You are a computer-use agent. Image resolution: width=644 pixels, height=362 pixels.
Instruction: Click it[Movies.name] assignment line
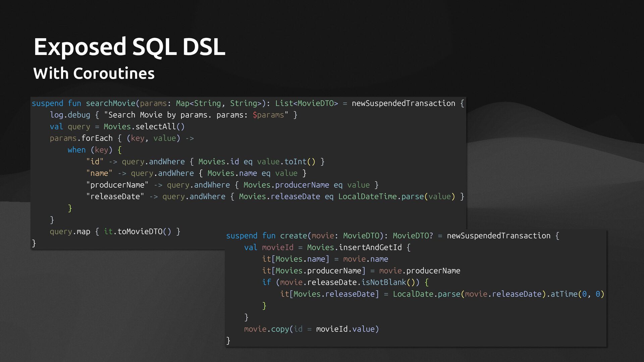tap(325, 259)
